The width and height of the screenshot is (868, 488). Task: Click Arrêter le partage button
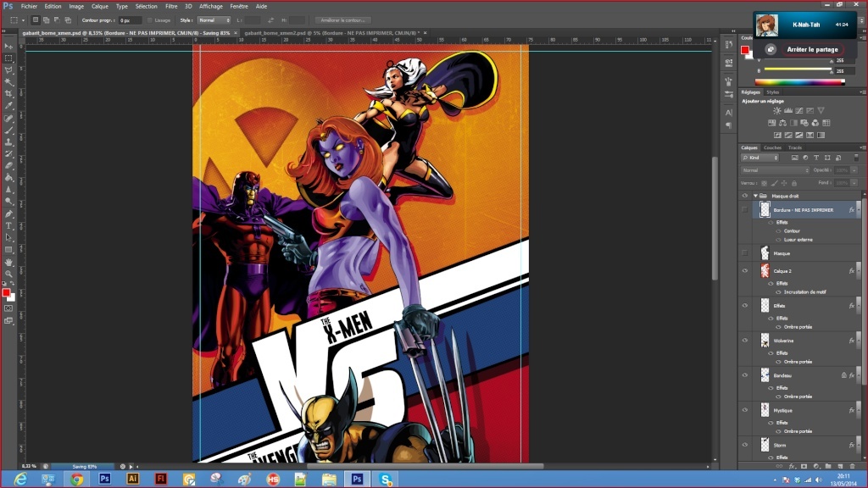click(813, 50)
